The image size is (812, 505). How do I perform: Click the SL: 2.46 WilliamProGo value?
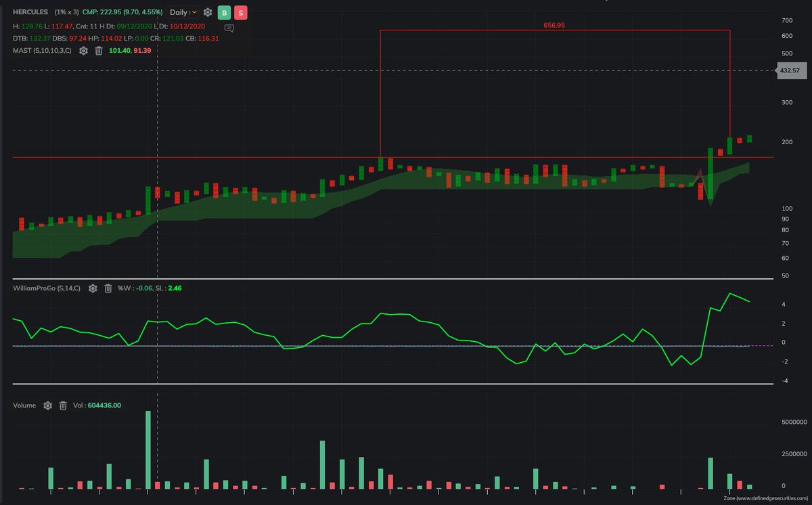168,288
